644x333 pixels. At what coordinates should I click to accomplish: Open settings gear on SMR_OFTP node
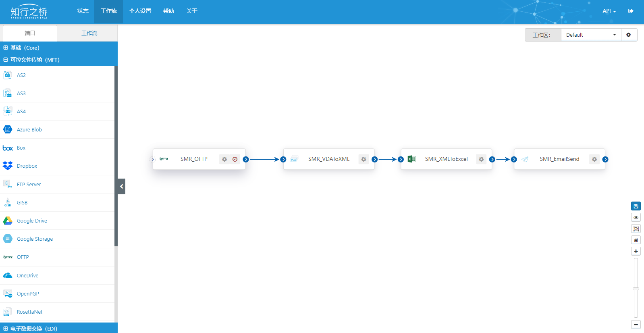click(x=224, y=159)
